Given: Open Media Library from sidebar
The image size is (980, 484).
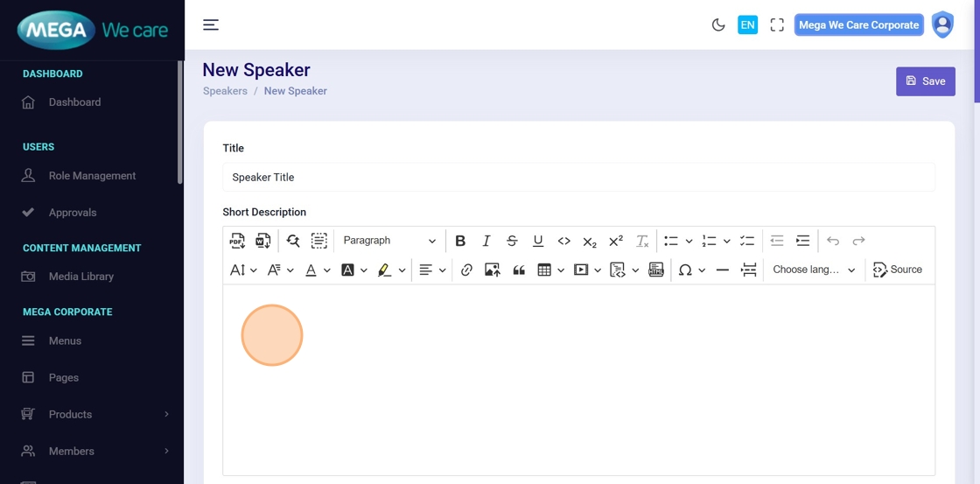Looking at the screenshot, I should click(81, 277).
